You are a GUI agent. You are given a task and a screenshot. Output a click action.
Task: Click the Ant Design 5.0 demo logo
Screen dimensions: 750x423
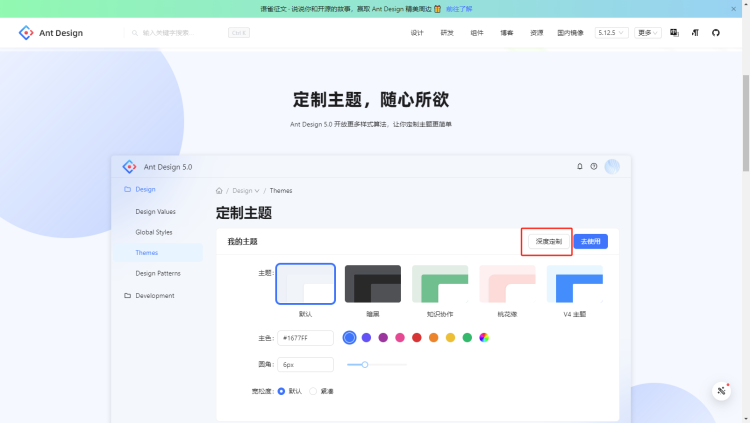point(129,167)
